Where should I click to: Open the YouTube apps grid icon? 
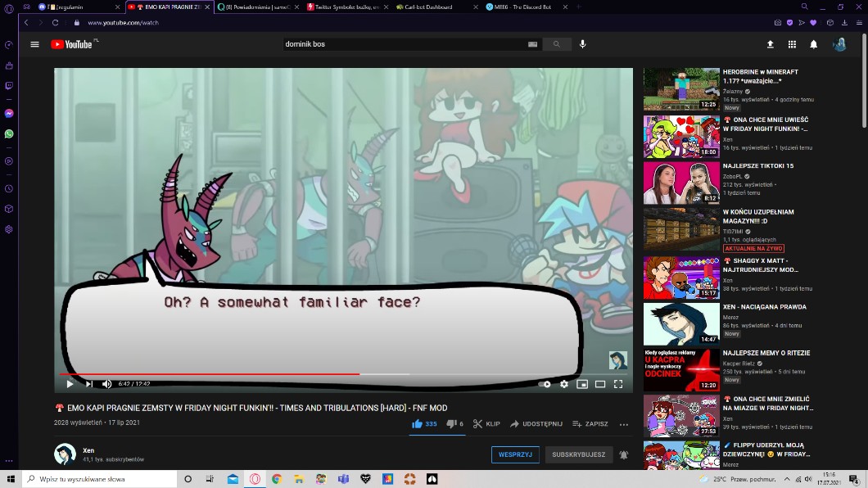[x=792, y=44]
